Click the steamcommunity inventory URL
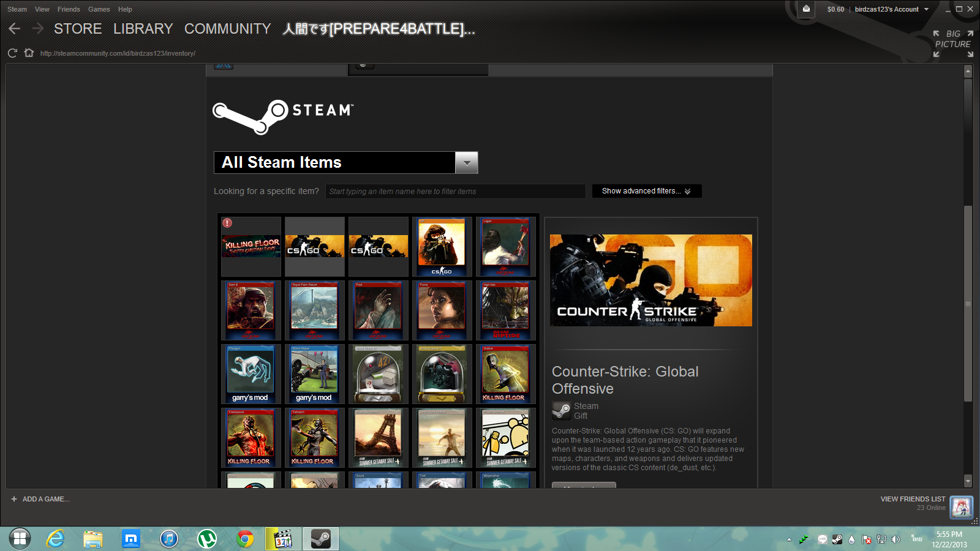Screen dimensions: 980x551 coord(118,53)
